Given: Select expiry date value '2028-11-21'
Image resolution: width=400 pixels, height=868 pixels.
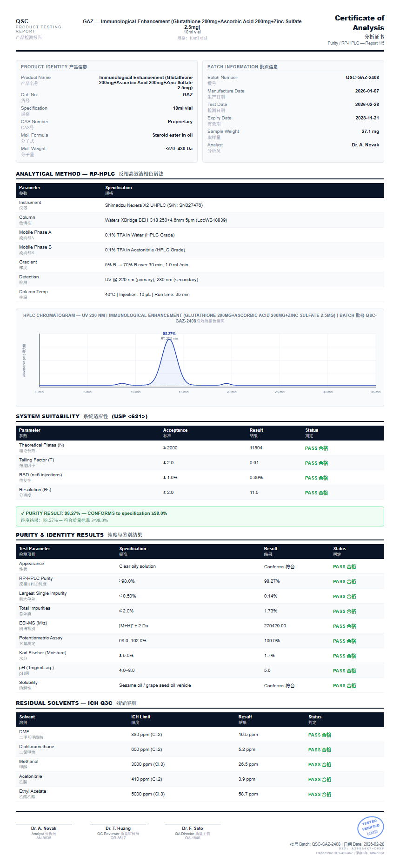Looking at the screenshot, I should (x=367, y=118).
